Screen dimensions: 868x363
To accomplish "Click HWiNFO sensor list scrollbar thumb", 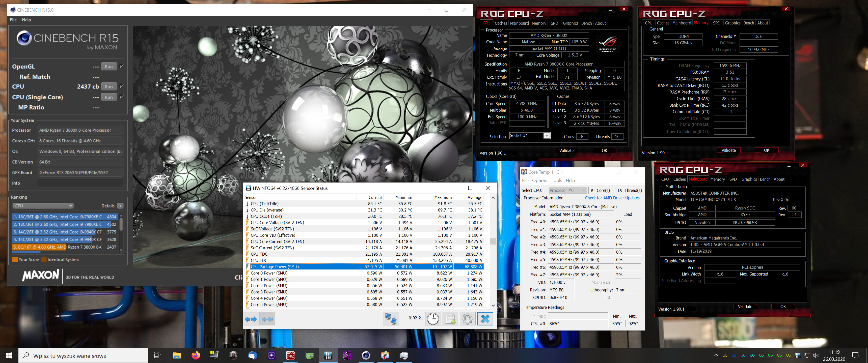I will 493,241.
